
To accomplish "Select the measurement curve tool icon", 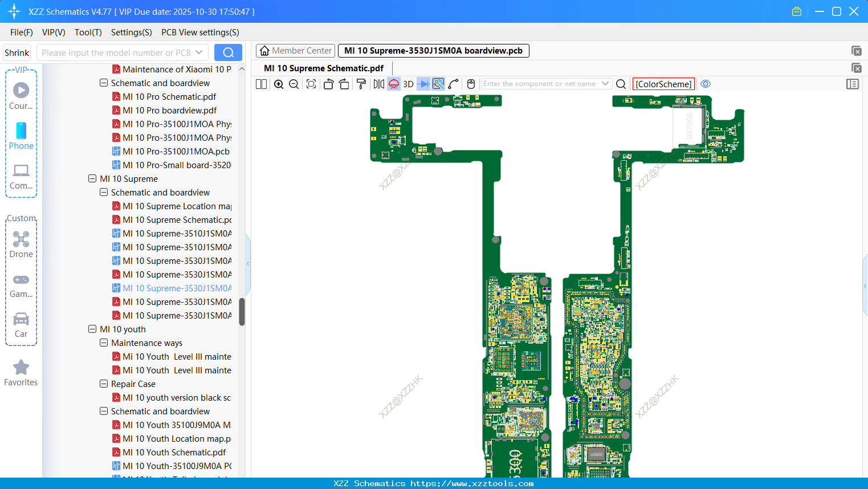I will pyautogui.click(x=454, y=84).
